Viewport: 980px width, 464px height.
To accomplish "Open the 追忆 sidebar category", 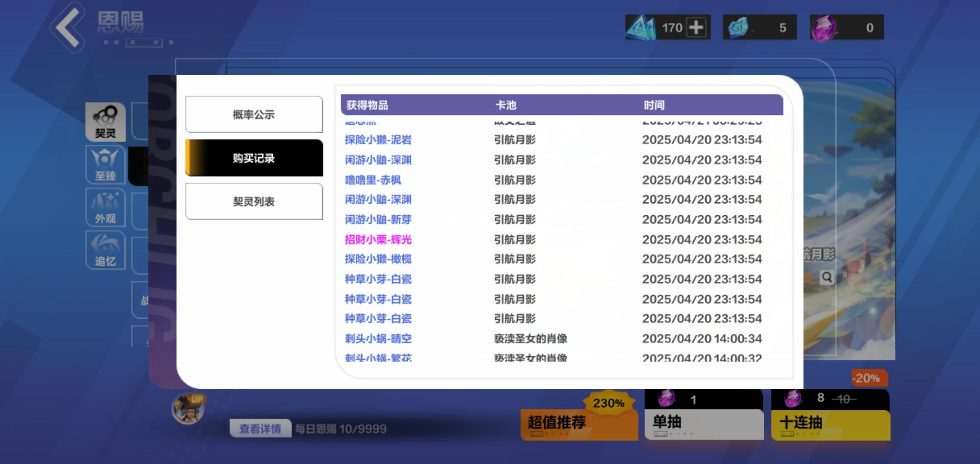I will tap(105, 250).
